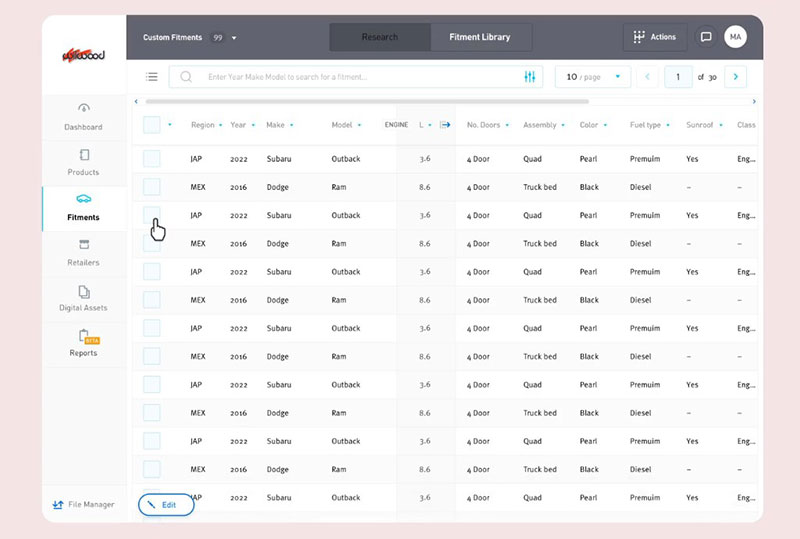The width and height of the screenshot is (800, 539).
Task: Click the horizontal table scrollbar
Action: coord(367,102)
